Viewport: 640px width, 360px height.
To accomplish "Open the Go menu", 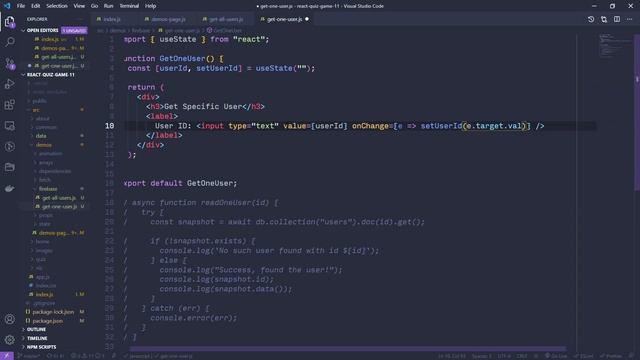I will pos(94,6).
